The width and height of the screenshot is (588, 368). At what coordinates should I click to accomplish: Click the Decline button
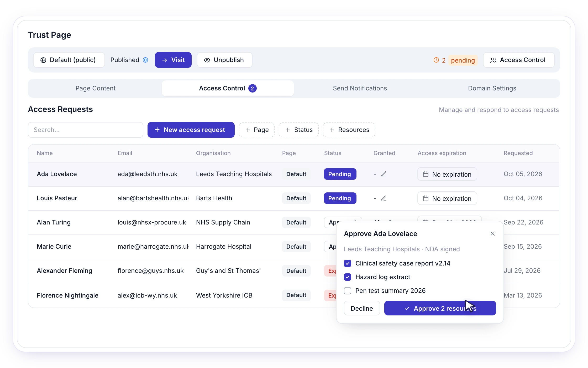pyautogui.click(x=362, y=308)
